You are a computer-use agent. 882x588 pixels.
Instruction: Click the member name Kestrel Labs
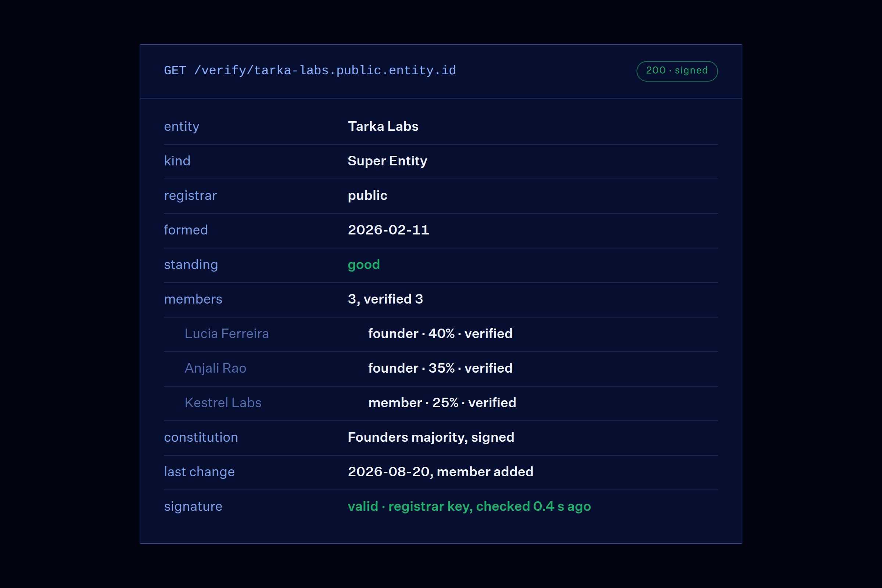point(223,403)
